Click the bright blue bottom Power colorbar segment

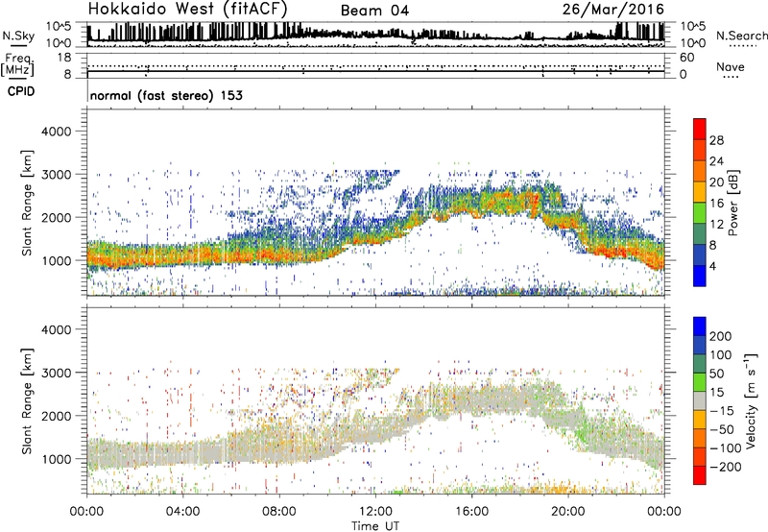(x=700, y=277)
